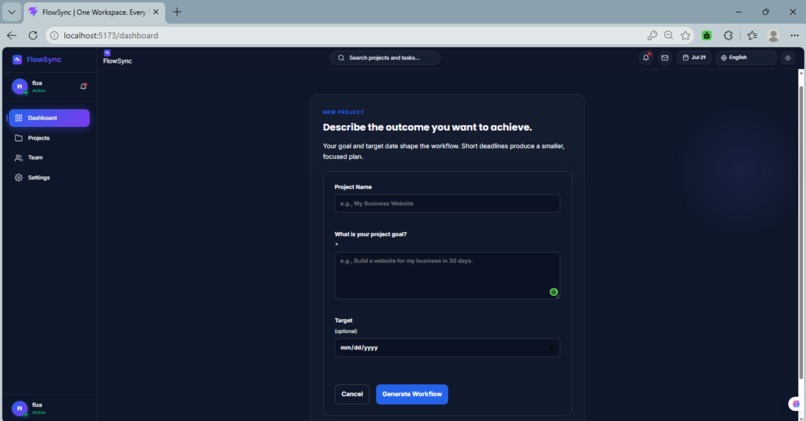Focus the Search projects and tasks field
Image resolution: width=806 pixels, height=421 pixels.
[x=384, y=58]
